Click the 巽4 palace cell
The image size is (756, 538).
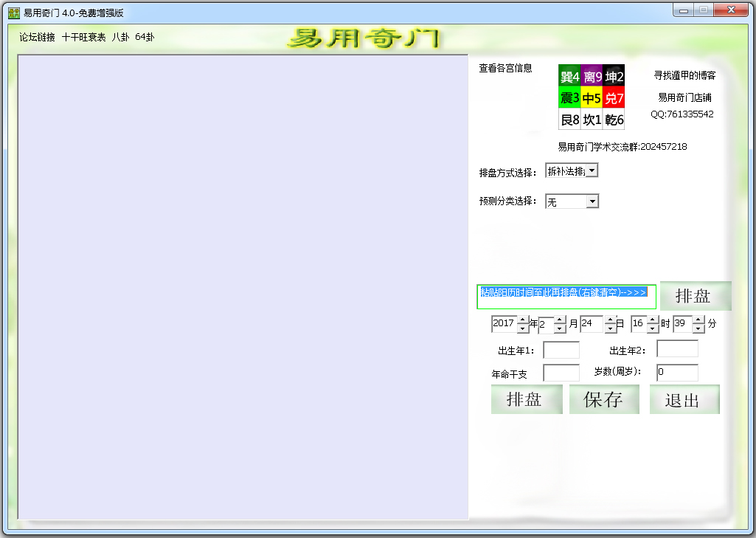click(569, 77)
